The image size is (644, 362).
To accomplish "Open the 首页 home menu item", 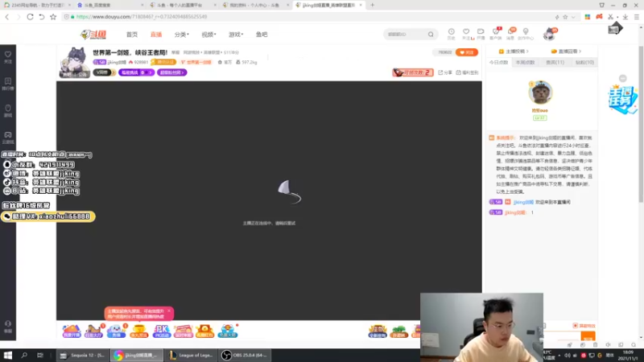I will (x=132, y=35).
